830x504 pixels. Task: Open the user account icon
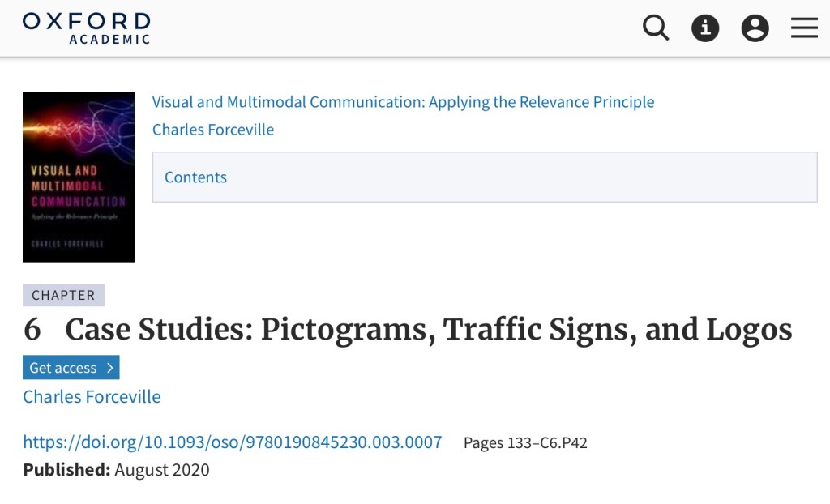point(755,28)
